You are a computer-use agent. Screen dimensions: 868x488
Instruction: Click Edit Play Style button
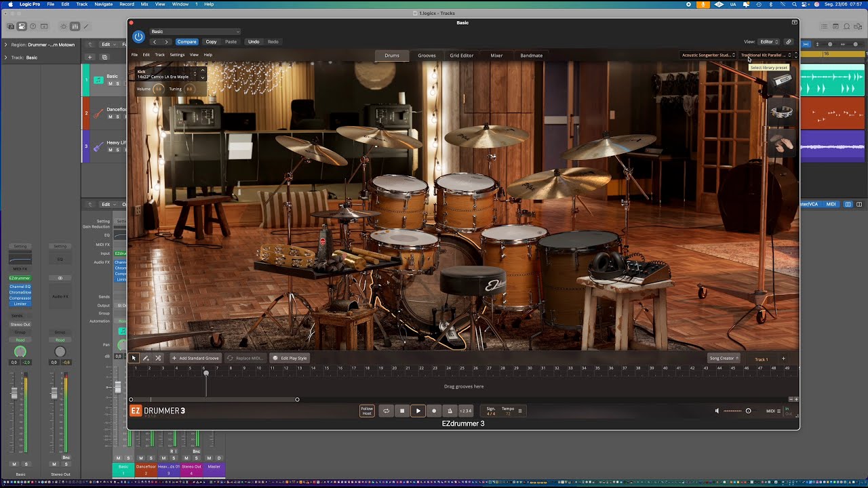pyautogui.click(x=290, y=358)
